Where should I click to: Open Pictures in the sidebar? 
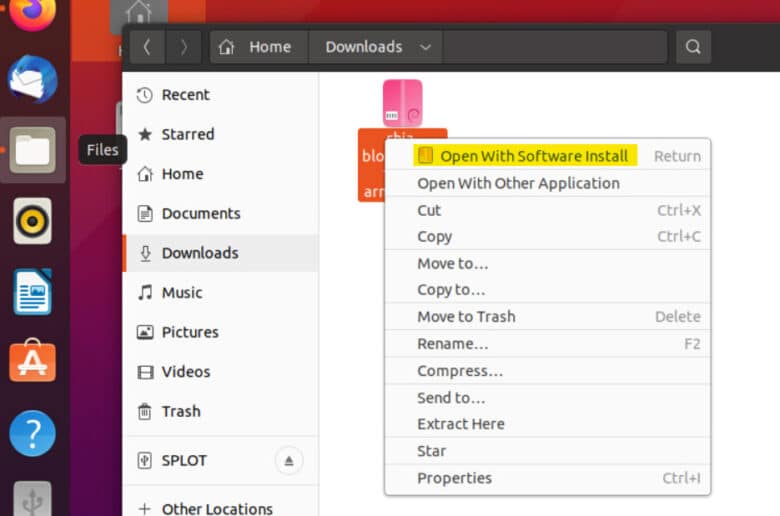220,332
